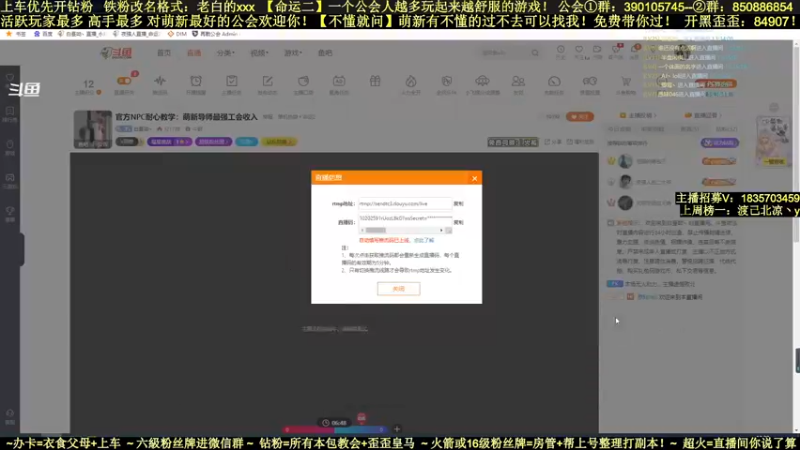Viewport: 800px width, 450px height.
Task: Click the anime promo banner on right
Action: 773,141
